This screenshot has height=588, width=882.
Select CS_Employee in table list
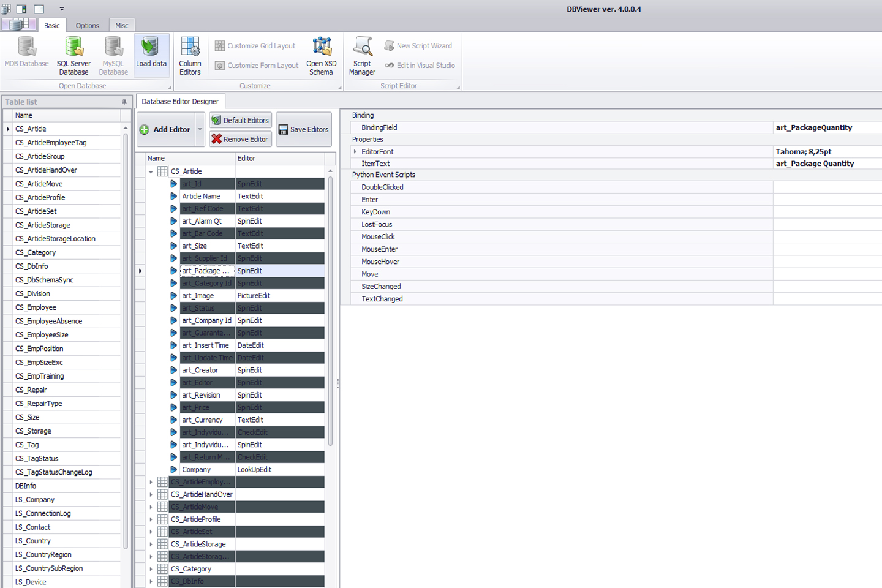click(67, 307)
